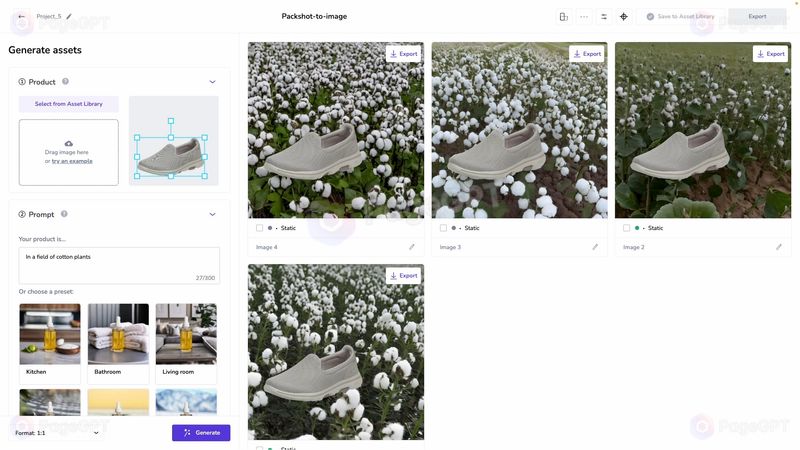This screenshot has width=800, height=450.
Task: Edit the Project_5 name pencil icon
Action: click(x=69, y=16)
